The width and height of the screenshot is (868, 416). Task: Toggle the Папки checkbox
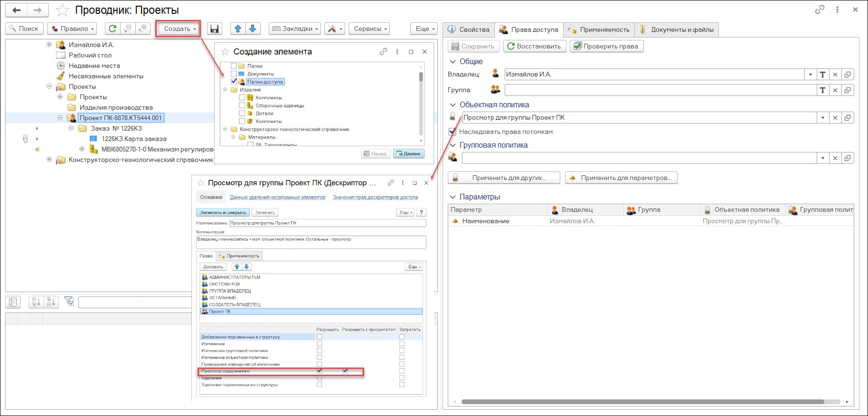pyautogui.click(x=234, y=66)
